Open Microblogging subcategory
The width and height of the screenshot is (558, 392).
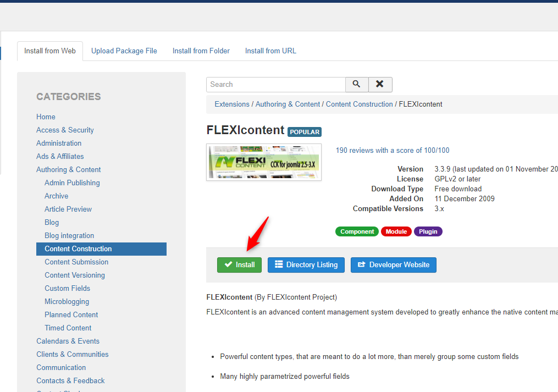pyautogui.click(x=67, y=301)
